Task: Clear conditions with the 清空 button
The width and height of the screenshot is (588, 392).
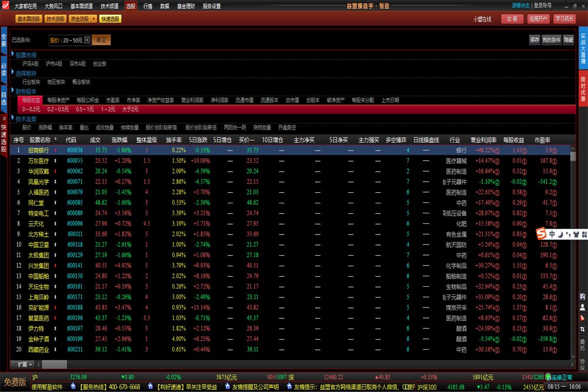Action: (x=101, y=40)
